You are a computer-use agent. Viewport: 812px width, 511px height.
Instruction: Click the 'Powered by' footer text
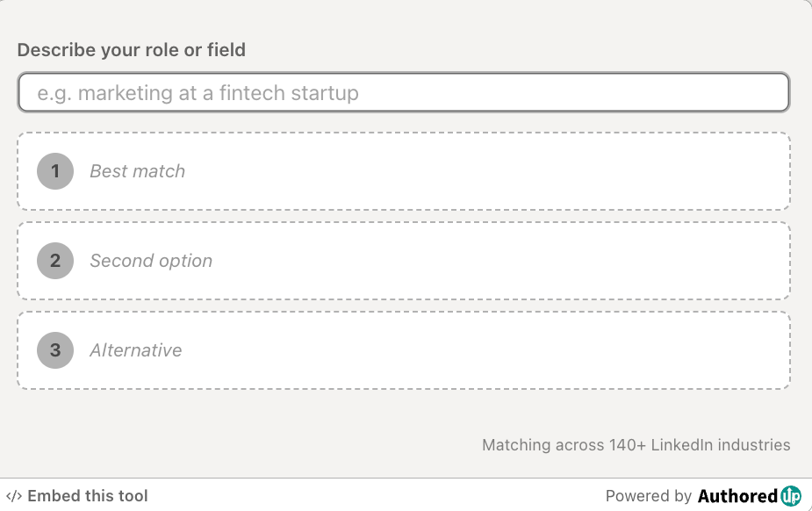[649, 496]
